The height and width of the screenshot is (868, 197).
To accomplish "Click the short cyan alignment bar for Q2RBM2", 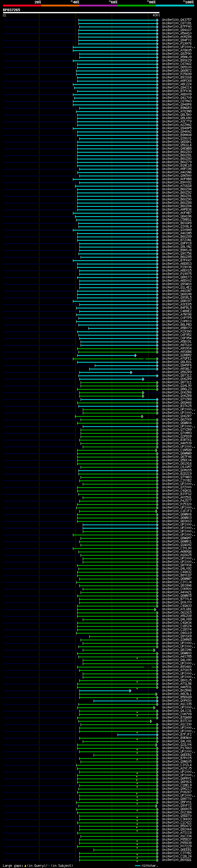I will (x=107, y=356).
